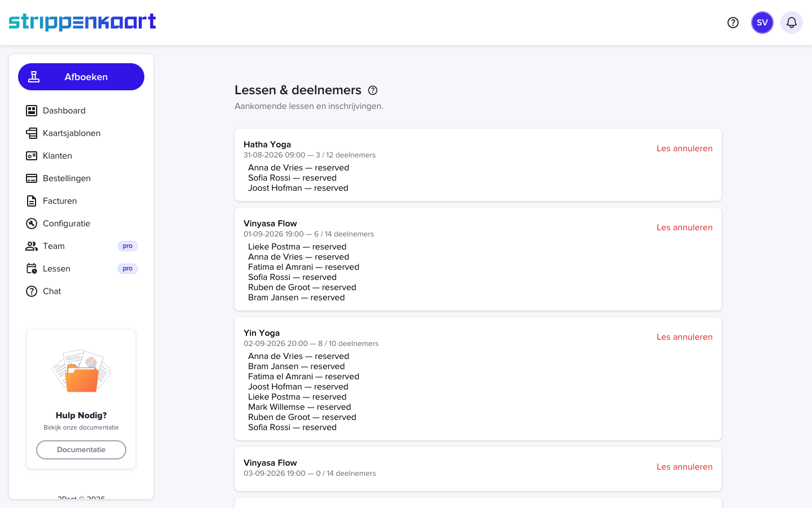Cancel Vinyasa Flow lesson on 01-09-2026
The width and height of the screenshot is (812, 508).
pos(685,227)
